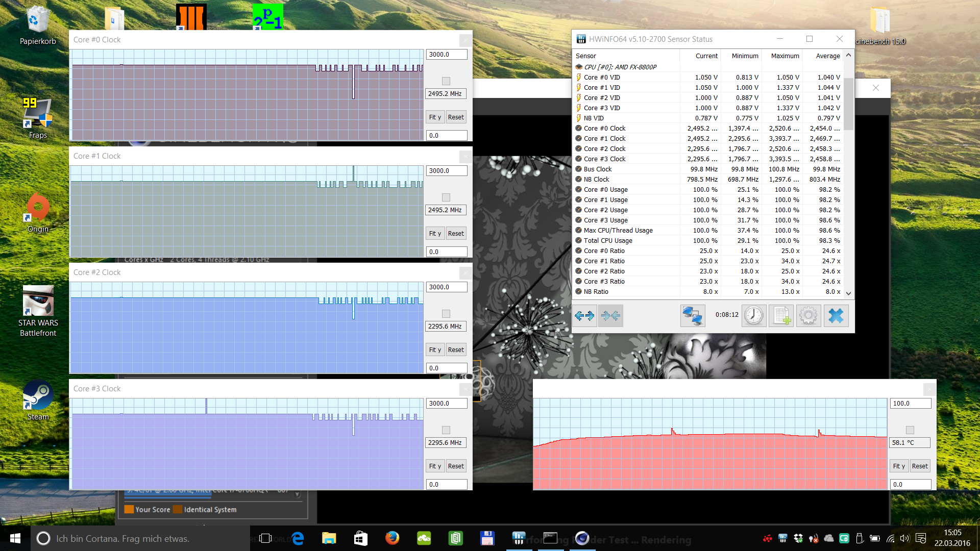
Task: Click the Wi-Fi network tray icon
Action: [891, 538]
